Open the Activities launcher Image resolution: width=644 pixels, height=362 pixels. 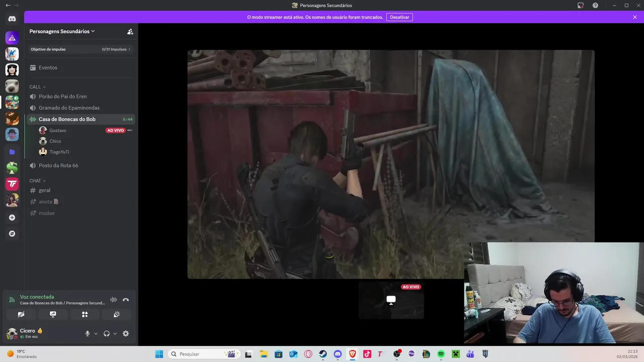click(85, 314)
